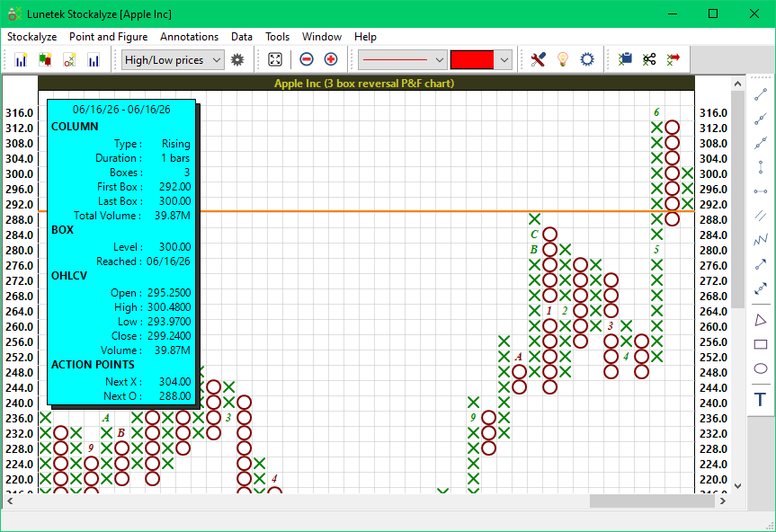Open new point and figure chart icon
Screen dimensions: 776x532
click(x=69, y=60)
